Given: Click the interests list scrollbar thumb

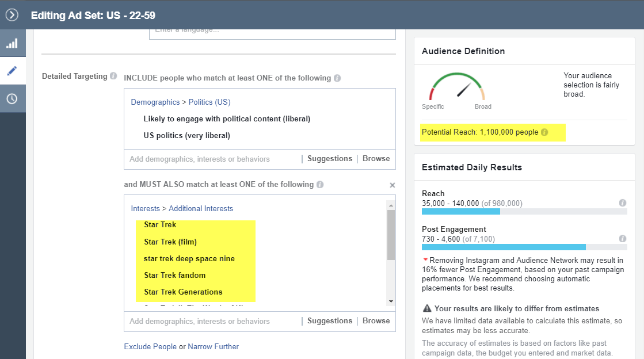Looking at the screenshot, I should [x=391, y=235].
